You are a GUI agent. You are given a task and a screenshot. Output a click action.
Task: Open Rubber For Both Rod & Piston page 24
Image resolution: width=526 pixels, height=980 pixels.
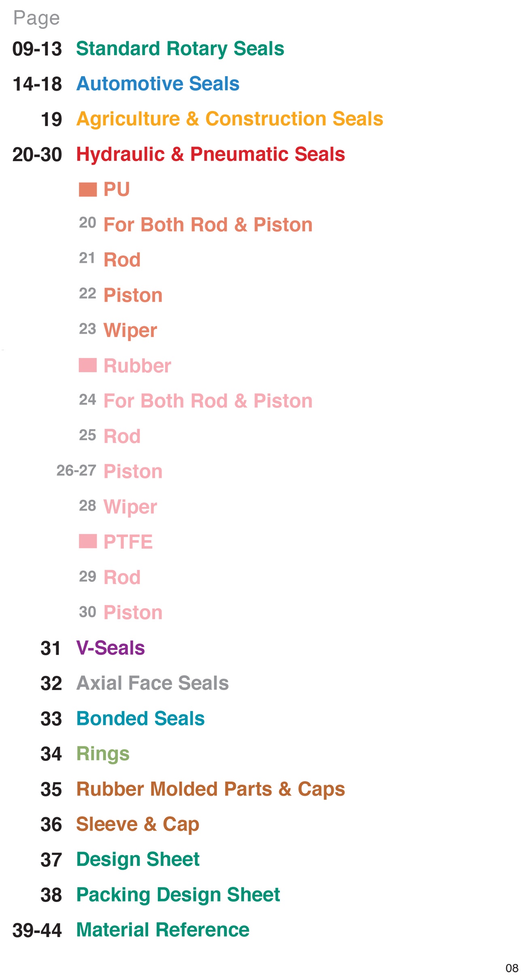[x=208, y=401]
